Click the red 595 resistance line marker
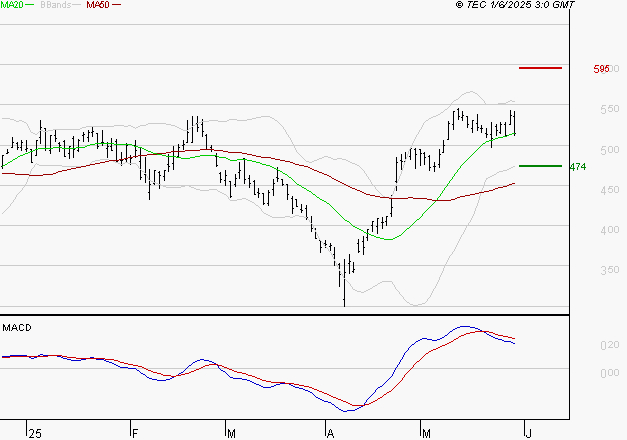The height and width of the screenshot is (440, 627). click(x=540, y=68)
